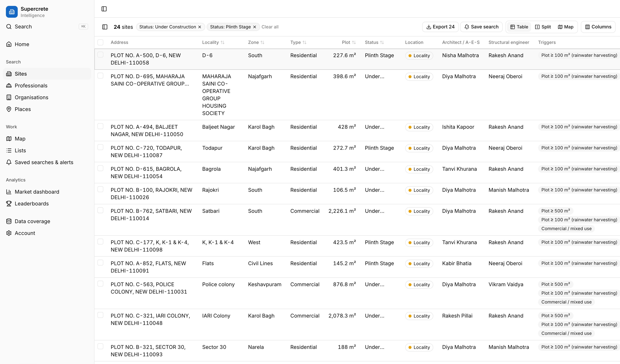Viewport: 620px width, 364px height.
Task: Sort by the Locality column
Action: (x=213, y=42)
